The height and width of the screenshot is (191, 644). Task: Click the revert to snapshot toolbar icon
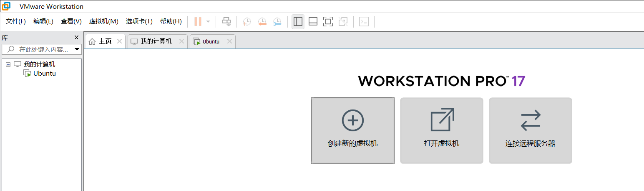[x=262, y=21]
